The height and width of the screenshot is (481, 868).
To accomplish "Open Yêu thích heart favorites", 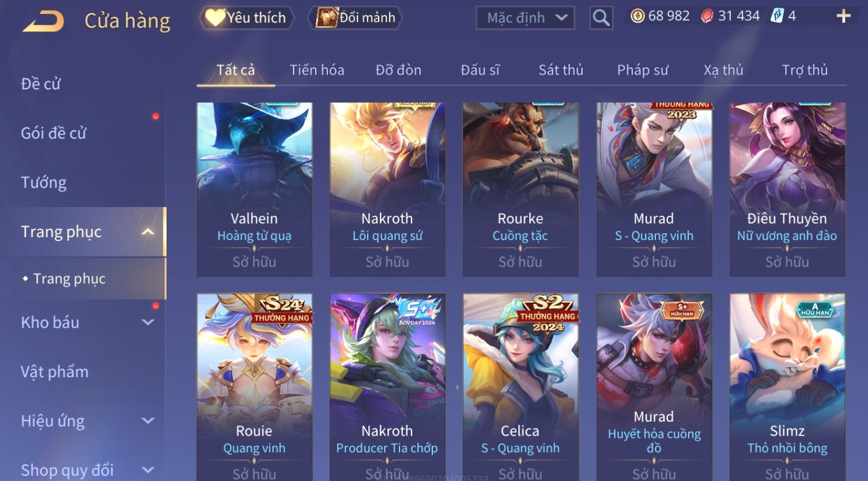I will (247, 18).
